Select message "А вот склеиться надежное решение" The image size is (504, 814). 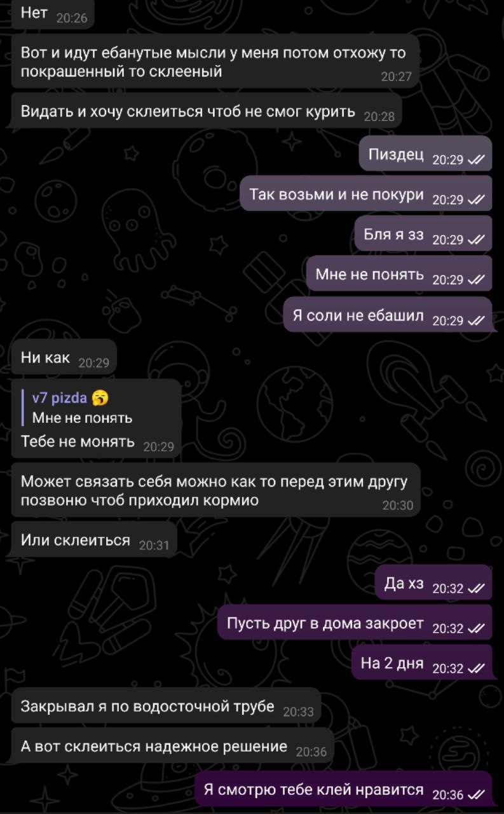[172, 747]
